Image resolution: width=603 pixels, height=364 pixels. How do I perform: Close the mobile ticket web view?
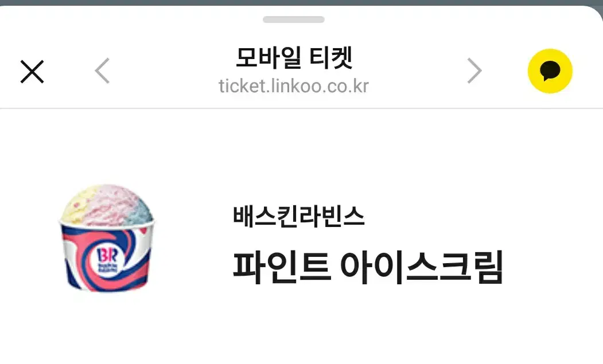click(32, 72)
